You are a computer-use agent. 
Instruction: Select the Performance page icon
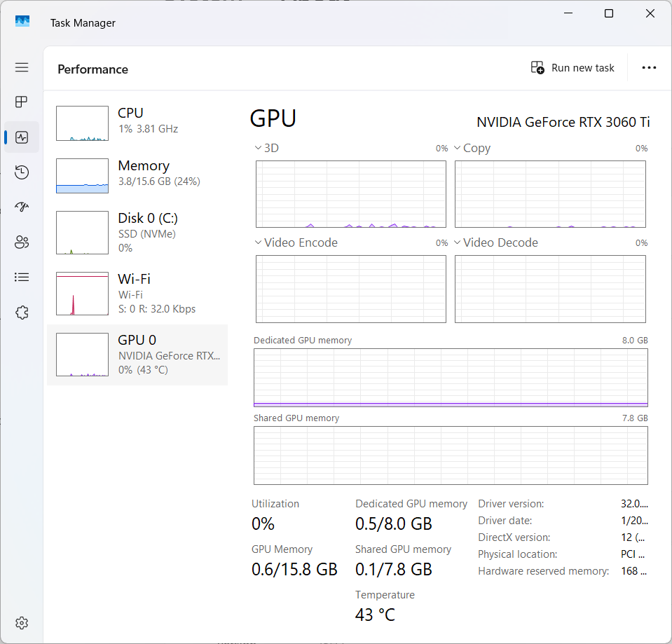[22, 137]
